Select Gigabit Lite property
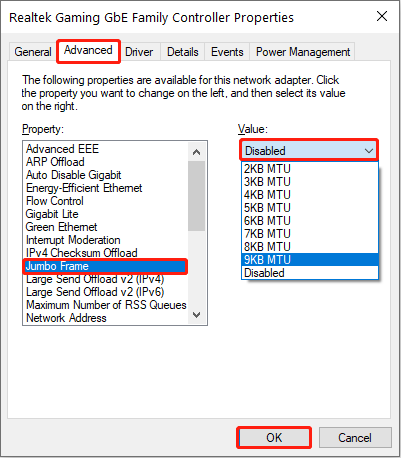This screenshot has height=458, width=401. 105,214
